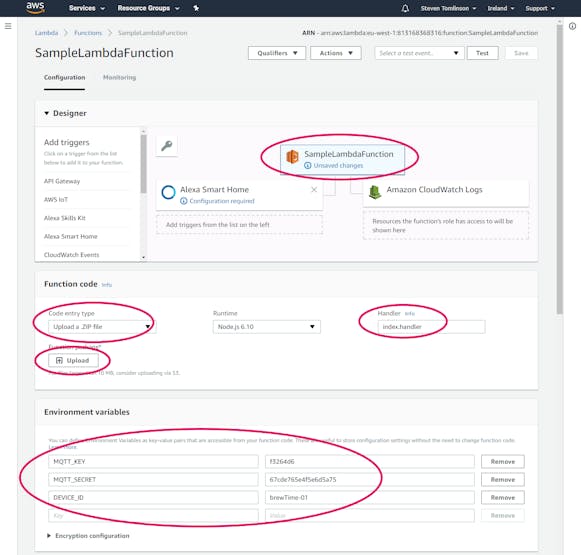Image resolution: width=581 pixels, height=555 pixels.
Task: Open the notifications bell
Action: [405, 8]
